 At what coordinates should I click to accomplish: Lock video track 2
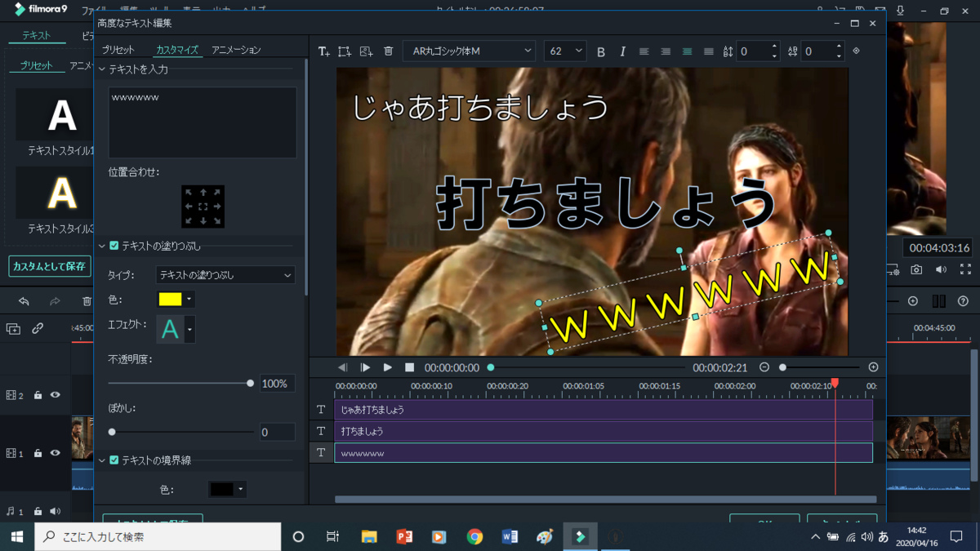point(38,395)
